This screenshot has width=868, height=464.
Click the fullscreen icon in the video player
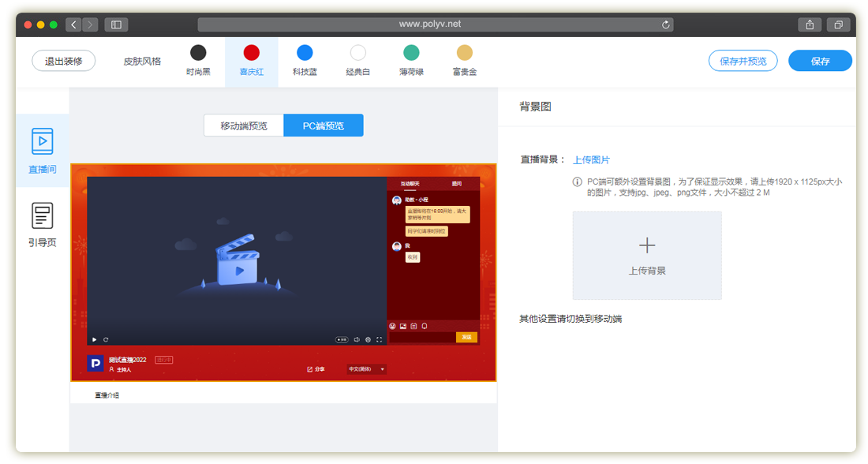(x=379, y=339)
